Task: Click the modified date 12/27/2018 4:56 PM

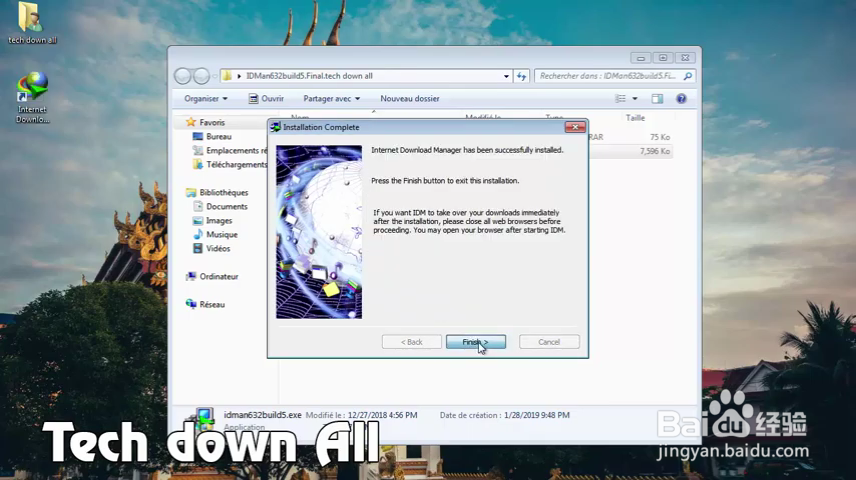Action: pyautogui.click(x=382, y=415)
